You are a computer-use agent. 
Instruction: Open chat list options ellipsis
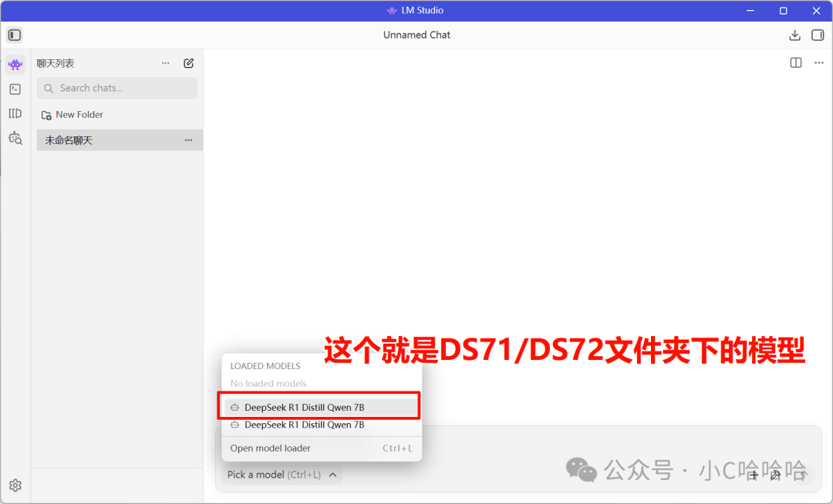point(166,63)
